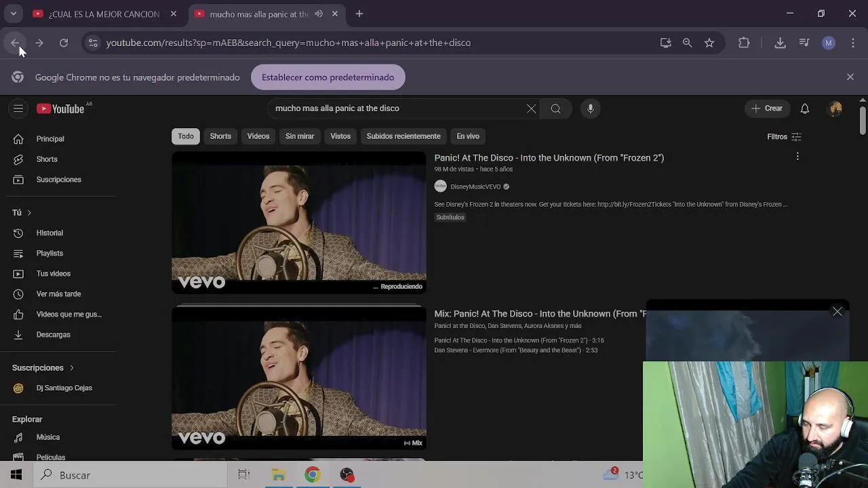Go to YouTube home via logo
This screenshot has height=488, width=868.
pyautogui.click(x=62, y=108)
